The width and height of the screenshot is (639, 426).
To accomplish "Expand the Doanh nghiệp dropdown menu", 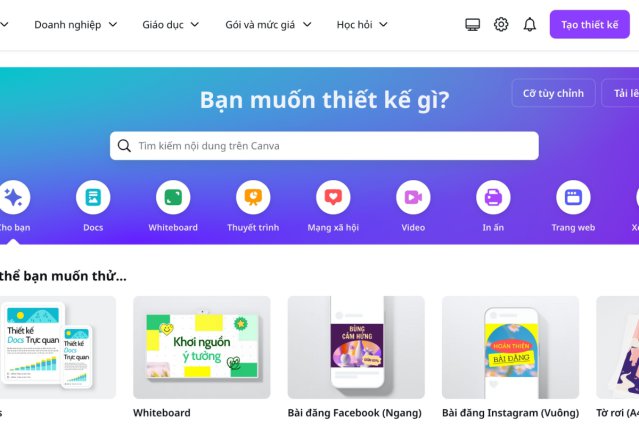I will click(76, 24).
